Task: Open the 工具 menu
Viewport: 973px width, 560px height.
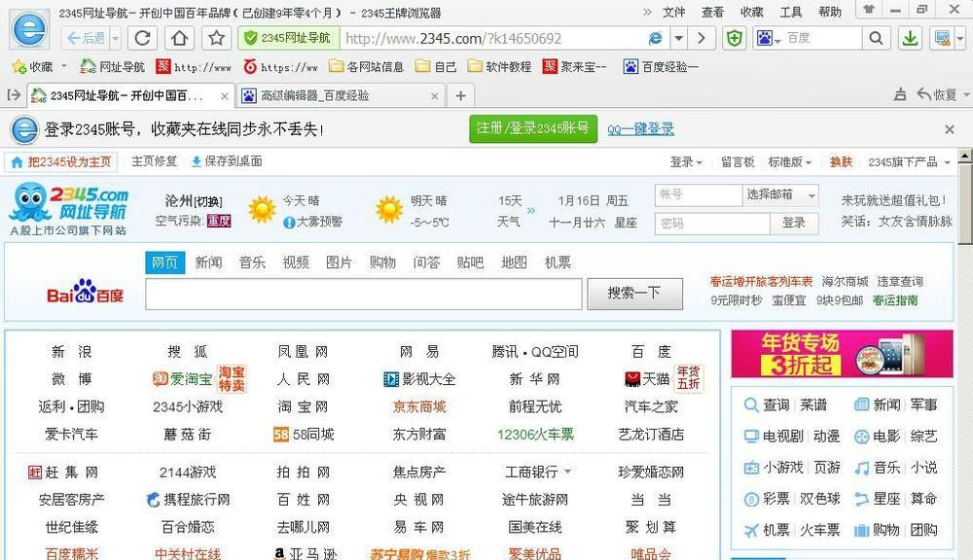Action: pos(790,12)
